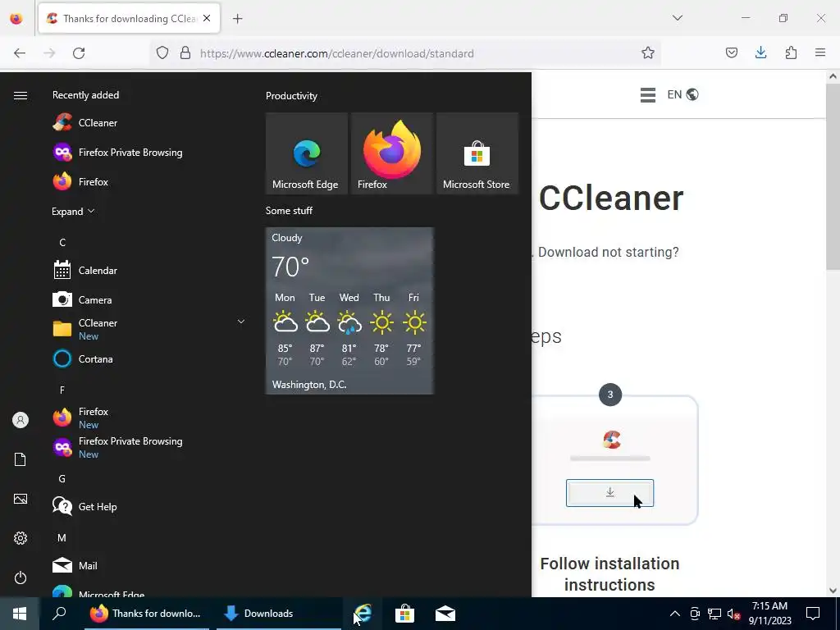Select the Thanks for downloading tab
Viewport: 840px width, 630px height.
pos(129,18)
